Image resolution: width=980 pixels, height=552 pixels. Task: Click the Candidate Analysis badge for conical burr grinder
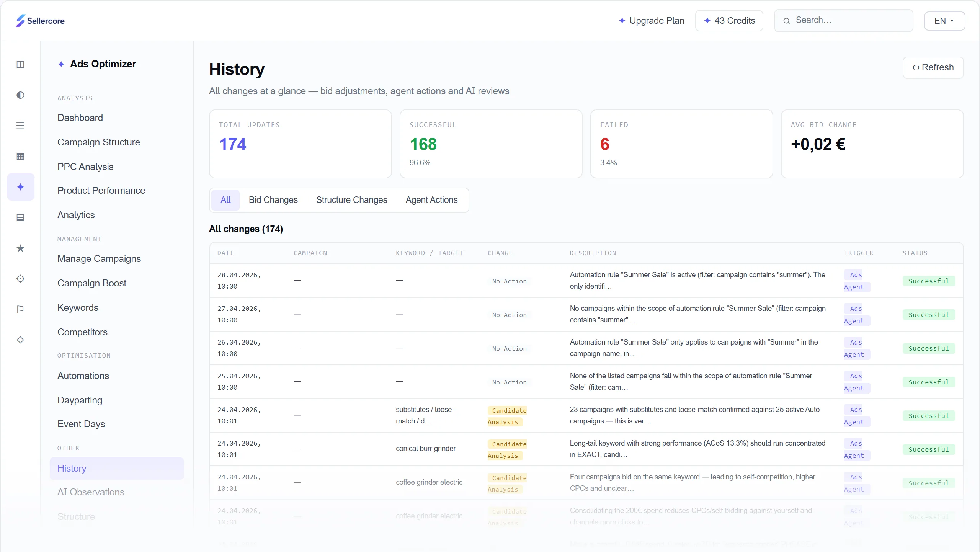click(507, 450)
